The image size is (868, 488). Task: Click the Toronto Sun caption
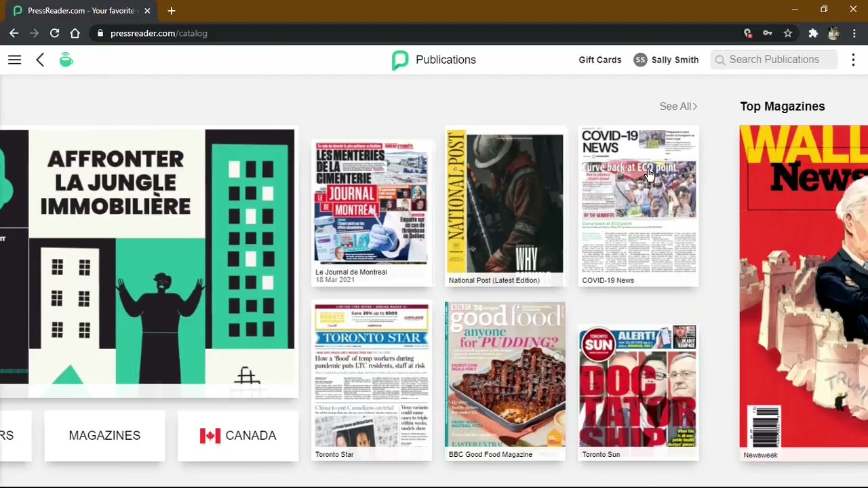[x=601, y=454]
